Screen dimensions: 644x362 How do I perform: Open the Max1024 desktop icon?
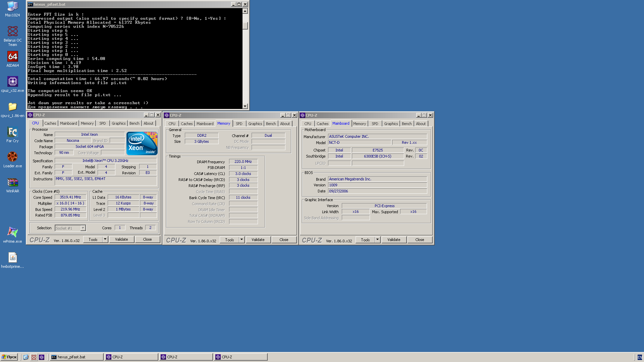pos(12,9)
